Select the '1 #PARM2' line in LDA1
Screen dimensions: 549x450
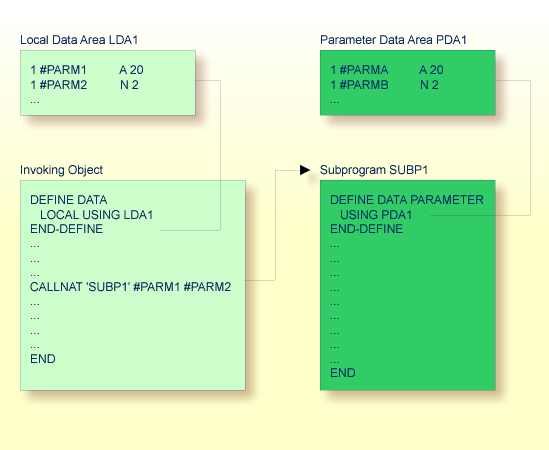[58, 85]
